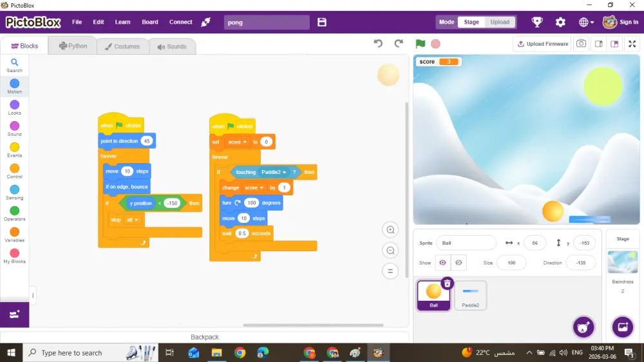The width and height of the screenshot is (644, 362).
Task: Open the stop all dropdown
Action: point(133,220)
